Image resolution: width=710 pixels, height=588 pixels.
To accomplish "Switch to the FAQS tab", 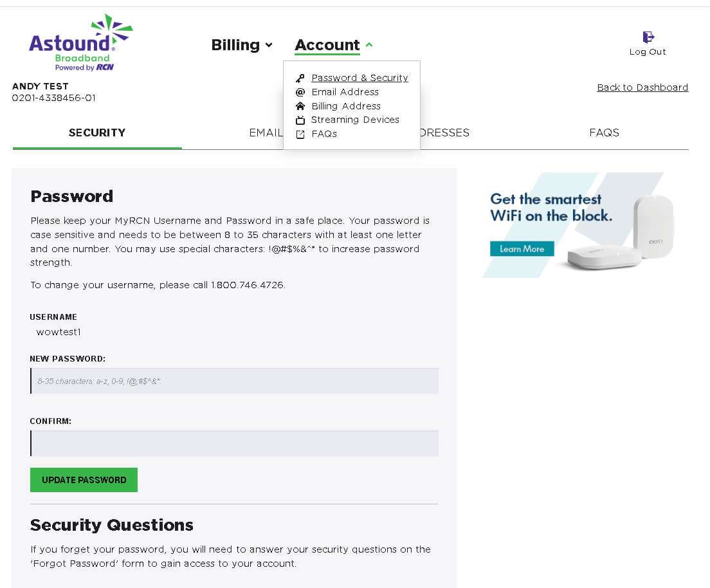I will [x=604, y=133].
